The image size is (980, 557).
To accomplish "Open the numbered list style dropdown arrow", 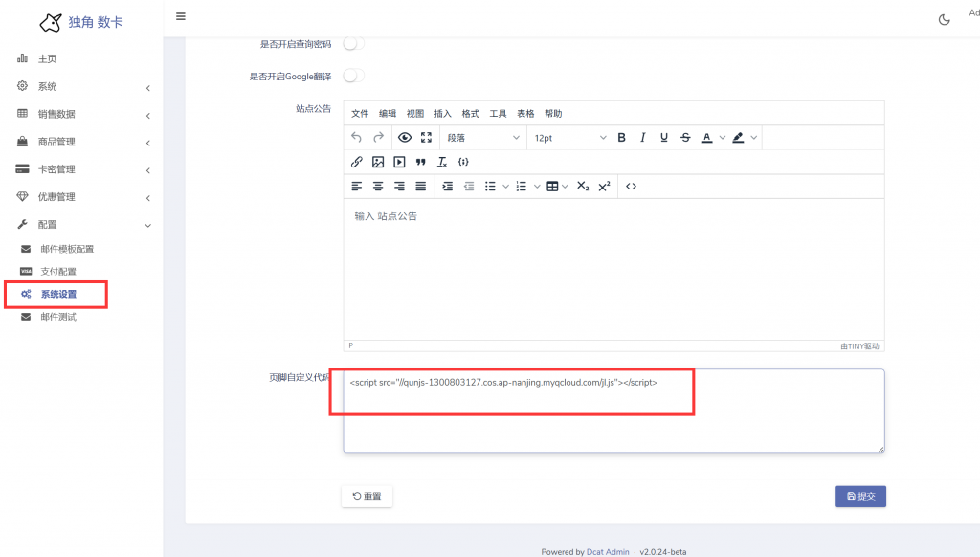I will point(537,187).
